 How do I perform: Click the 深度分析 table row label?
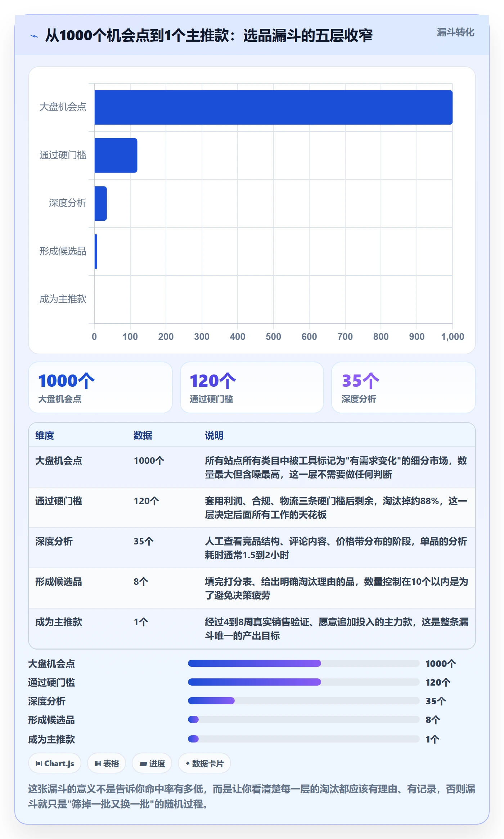point(54,541)
